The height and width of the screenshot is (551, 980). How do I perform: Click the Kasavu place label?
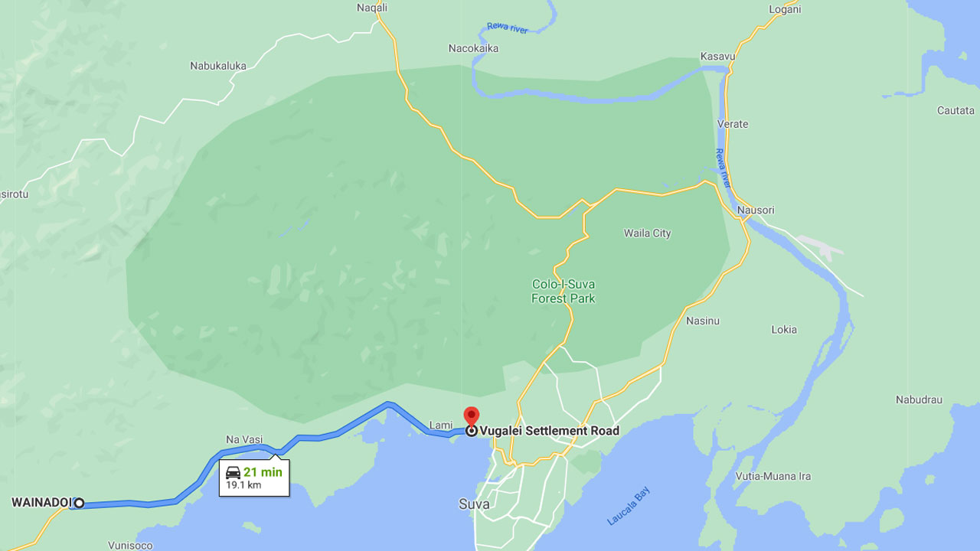point(717,57)
